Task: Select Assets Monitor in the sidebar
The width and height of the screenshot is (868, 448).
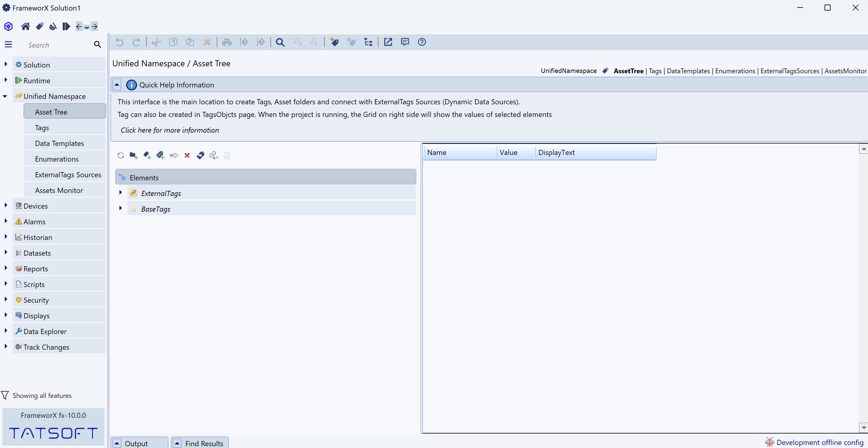Action: tap(65, 191)
